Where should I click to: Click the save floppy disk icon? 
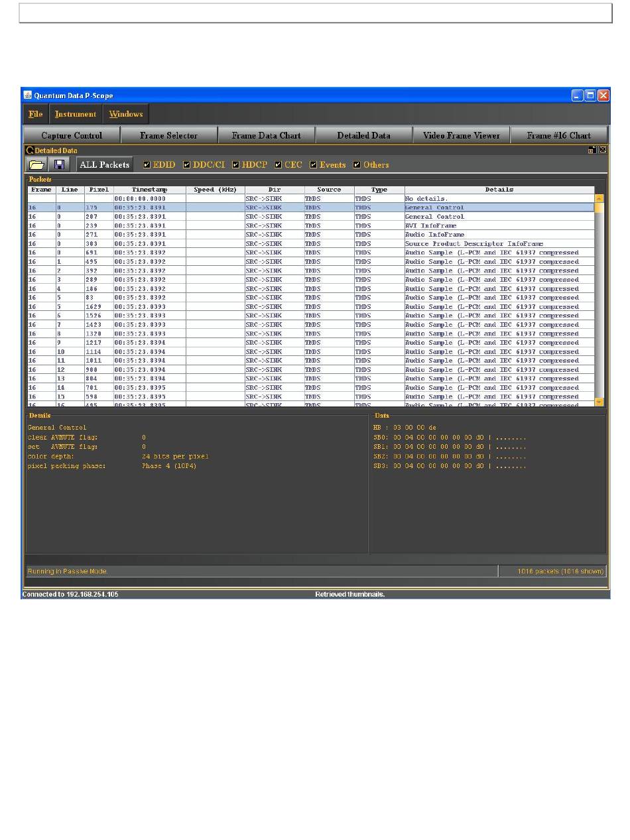59,164
